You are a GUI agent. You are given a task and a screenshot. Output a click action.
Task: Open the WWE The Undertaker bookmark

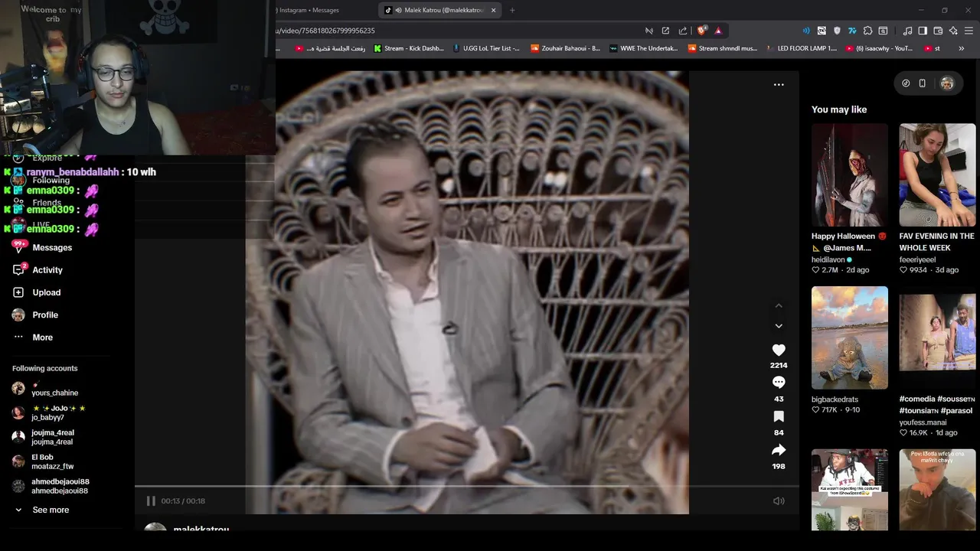[x=644, y=48]
